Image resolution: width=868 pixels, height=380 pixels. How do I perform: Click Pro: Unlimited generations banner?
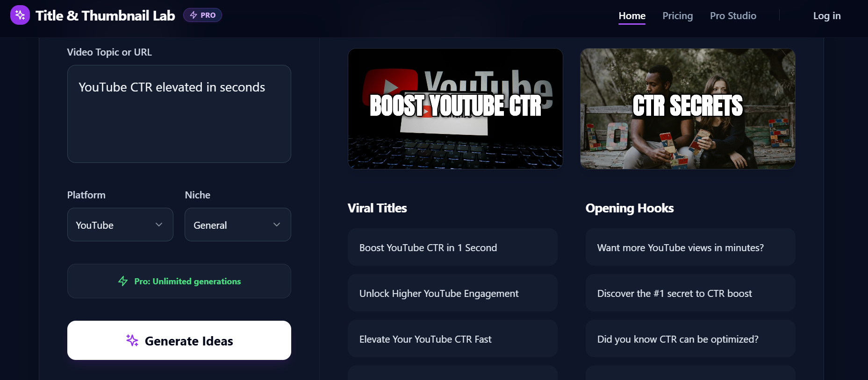tap(179, 281)
